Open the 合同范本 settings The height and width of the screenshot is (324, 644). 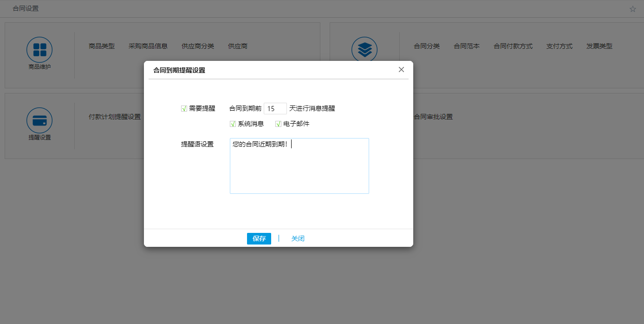(x=467, y=46)
